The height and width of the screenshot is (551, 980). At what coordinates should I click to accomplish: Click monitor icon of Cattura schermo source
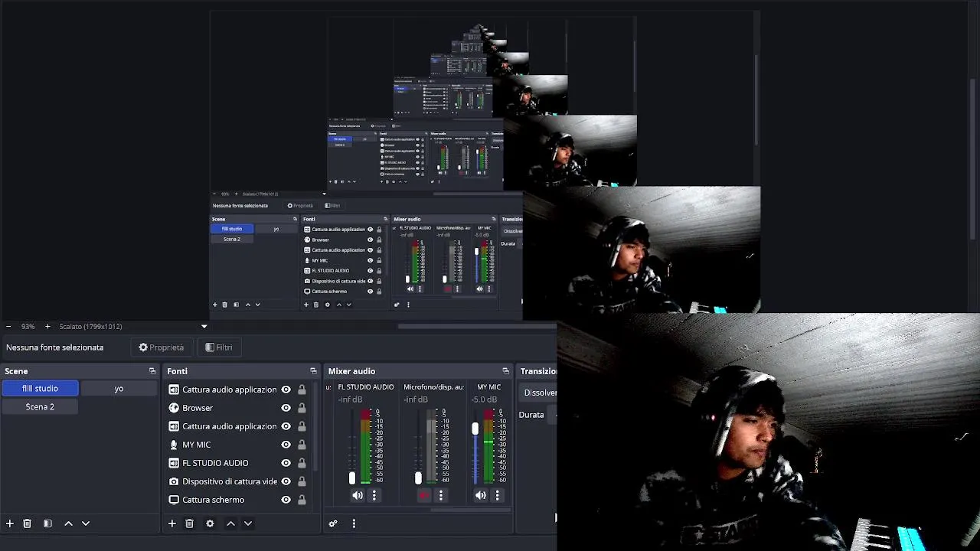tap(174, 500)
